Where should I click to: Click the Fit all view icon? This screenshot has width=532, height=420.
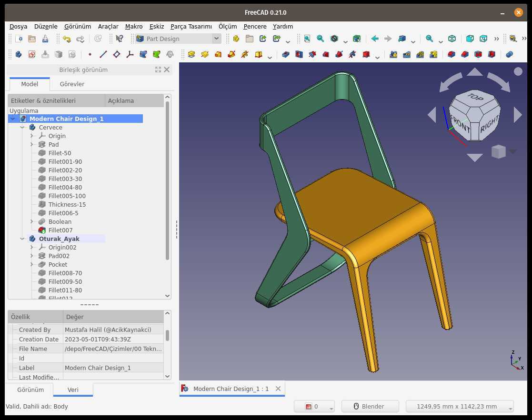(307, 39)
